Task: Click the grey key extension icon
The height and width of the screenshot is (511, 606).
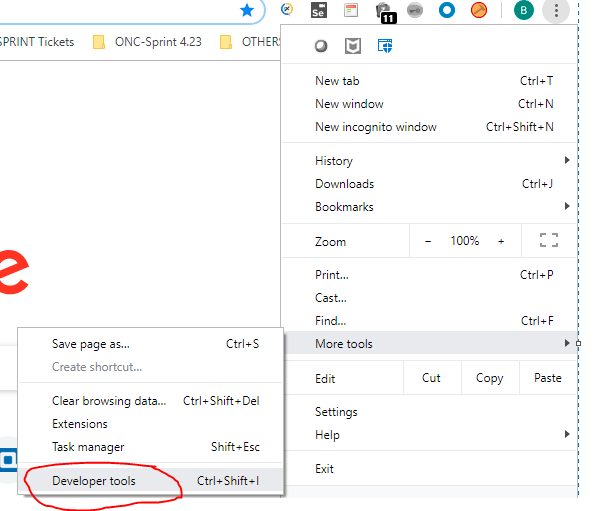Action: tap(415, 10)
